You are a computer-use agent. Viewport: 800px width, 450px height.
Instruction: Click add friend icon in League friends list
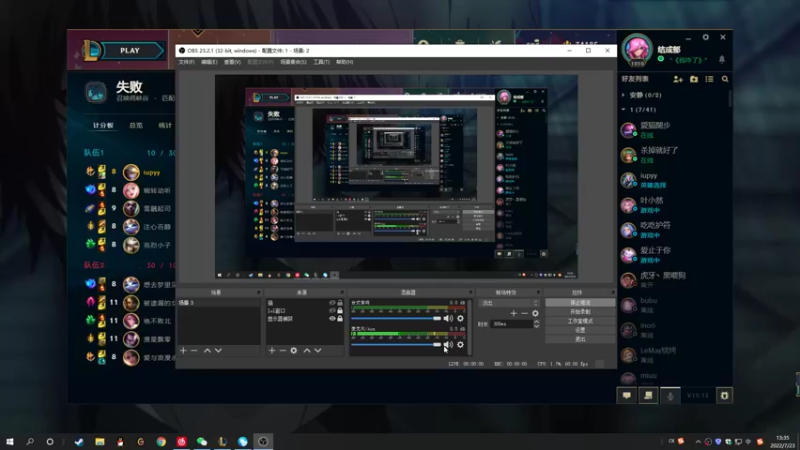click(x=678, y=79)
